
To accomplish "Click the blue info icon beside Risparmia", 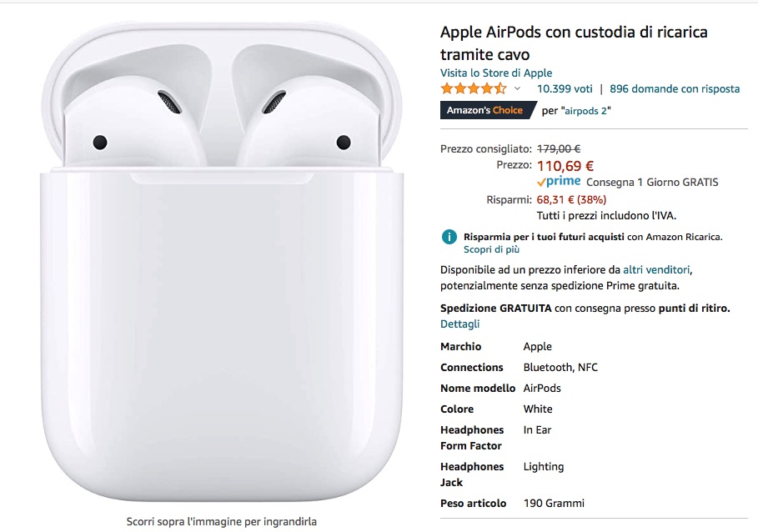I will [x=448, y=236].
